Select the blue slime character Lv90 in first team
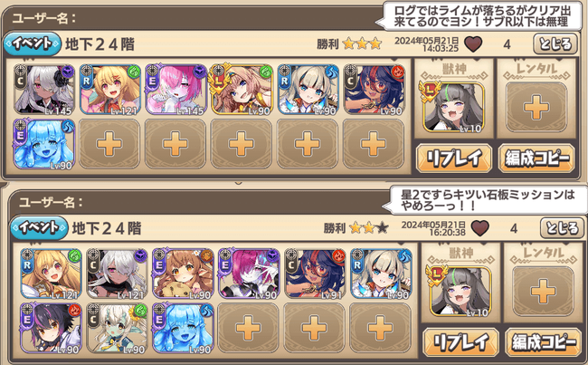Screen dimensions: 588x365 (44, 144)
